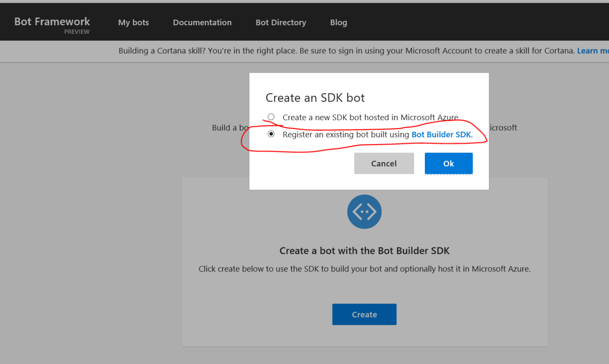Click the Bot Builder SDK code brackets icon

364,211
